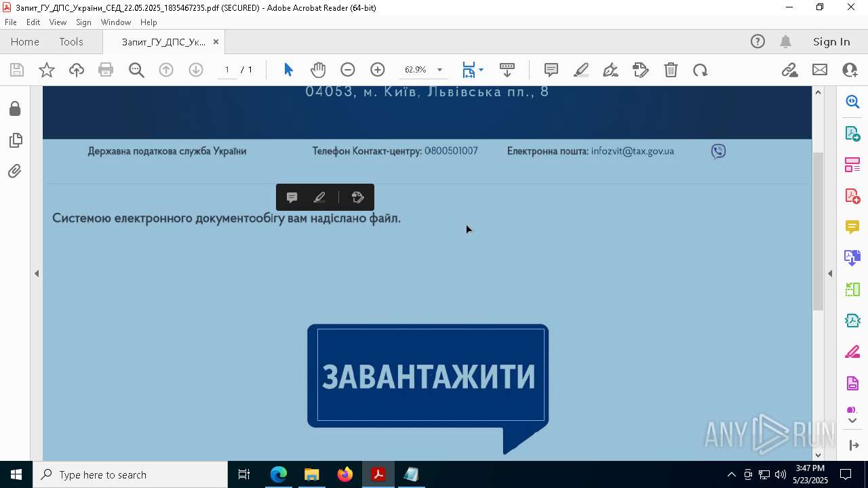Open Export PDF tool in right pane
The height and width of the screenshot is (488, 868).
click(x=852, y=133)
